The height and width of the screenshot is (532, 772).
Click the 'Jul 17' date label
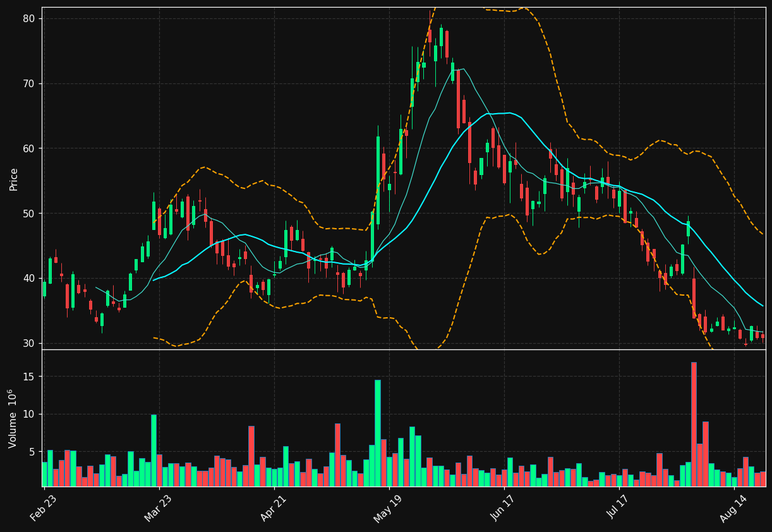point(618,507)
